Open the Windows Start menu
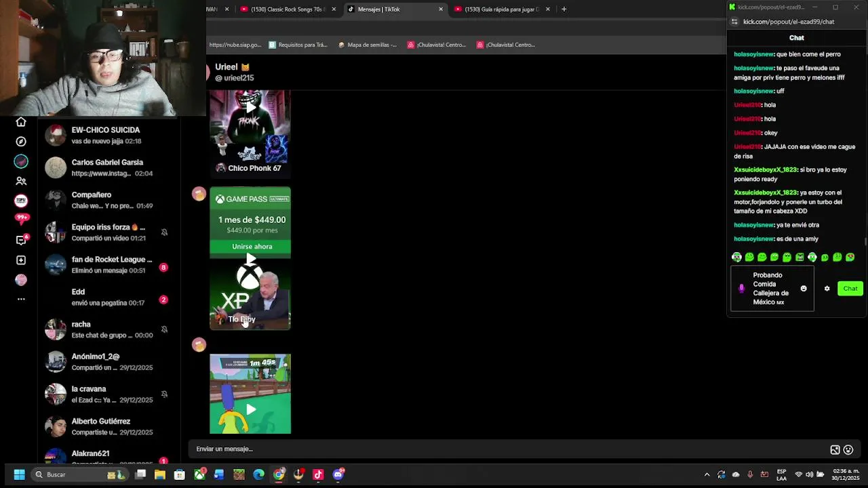 (x=19, y=474)
